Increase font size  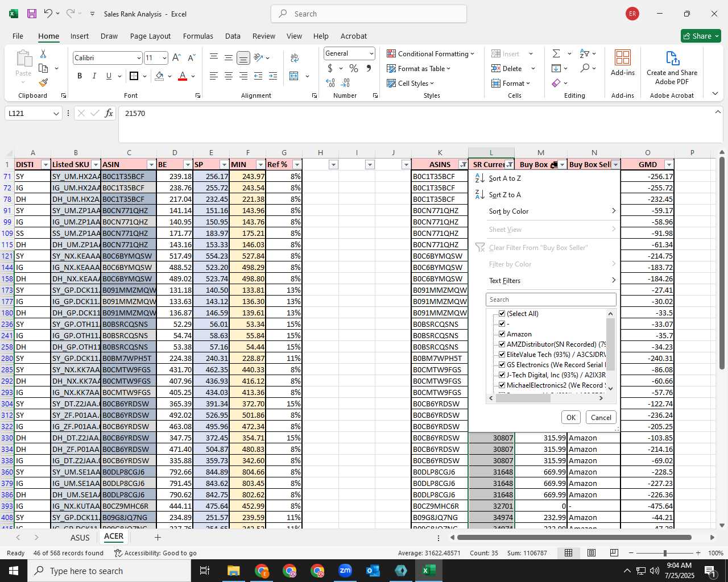coord(176,57)
